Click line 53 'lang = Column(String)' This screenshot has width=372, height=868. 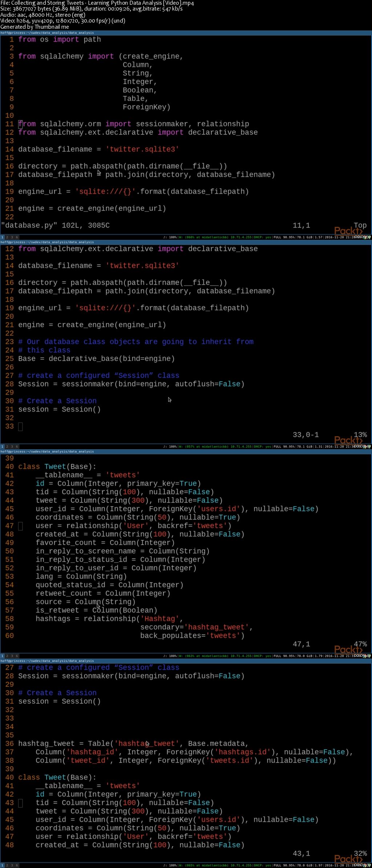(x=81, y=576)
